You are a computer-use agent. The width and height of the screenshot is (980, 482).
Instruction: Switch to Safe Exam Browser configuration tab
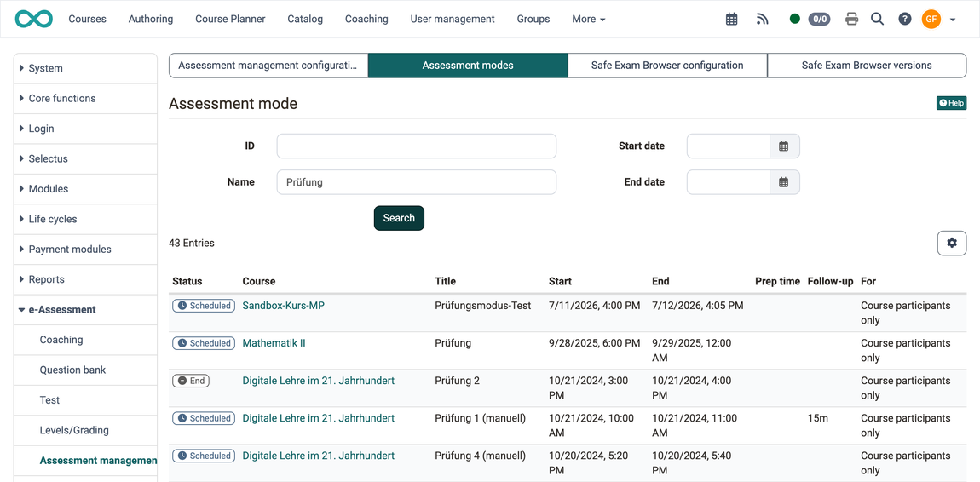(x=667, y=66)
